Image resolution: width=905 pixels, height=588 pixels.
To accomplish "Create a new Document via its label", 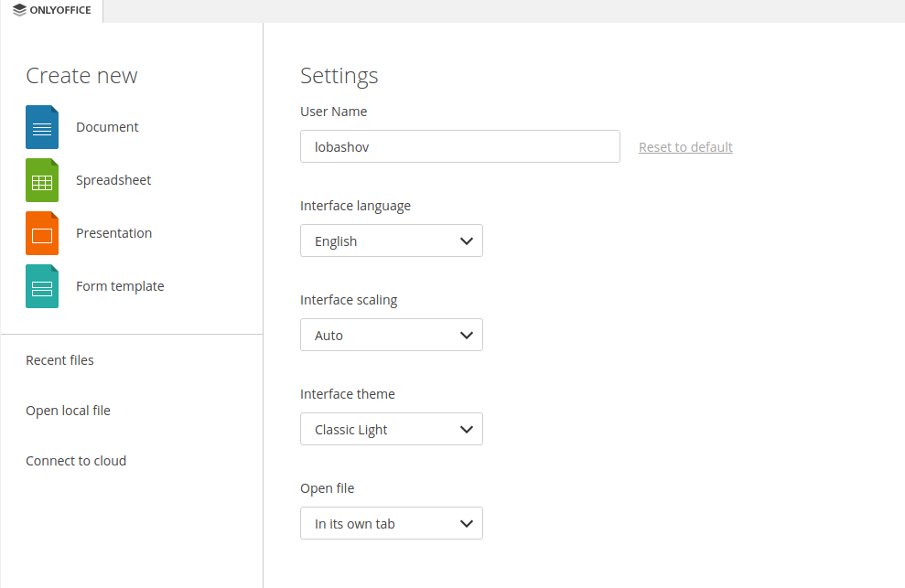I will coord(107,127).
